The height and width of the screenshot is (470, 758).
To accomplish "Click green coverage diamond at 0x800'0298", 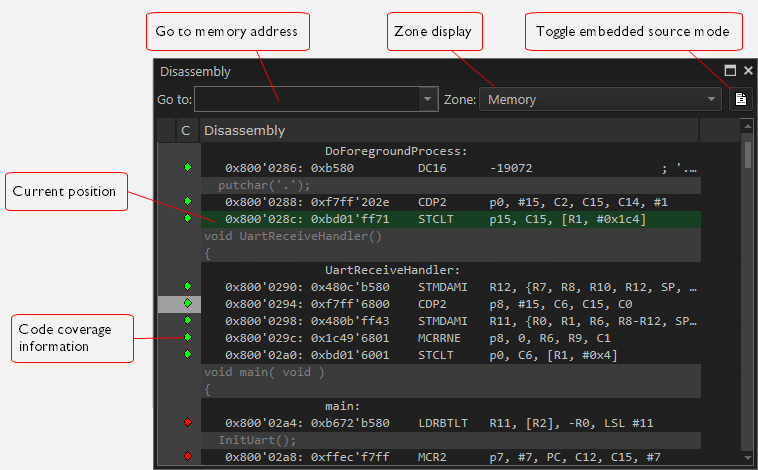I will point(188,320).
